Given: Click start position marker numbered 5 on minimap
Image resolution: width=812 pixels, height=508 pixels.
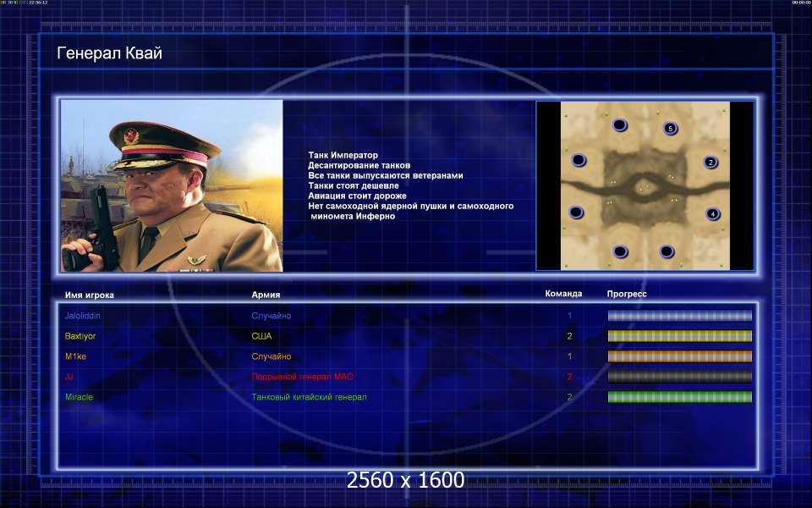Looking at the screenshot, I should click(670, 129).
